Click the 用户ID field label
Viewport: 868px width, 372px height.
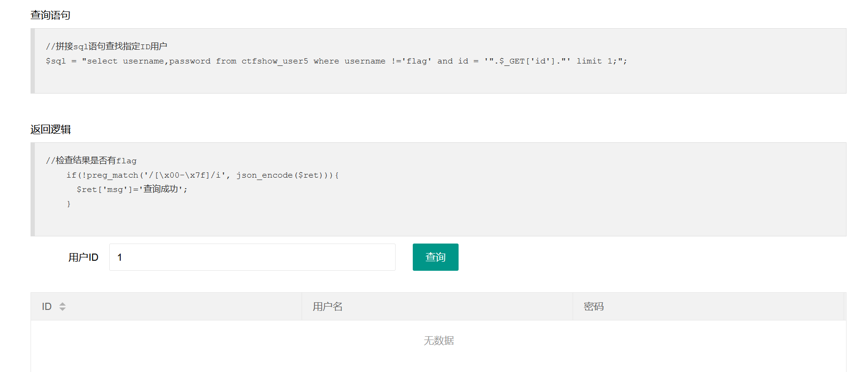pos(83,257)
